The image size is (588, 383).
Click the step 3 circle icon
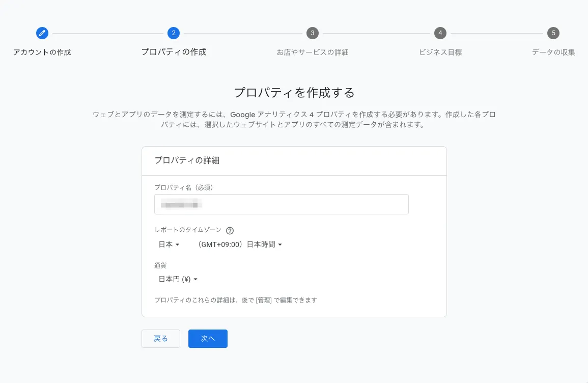pyautogui.click(x=313, y=33)
